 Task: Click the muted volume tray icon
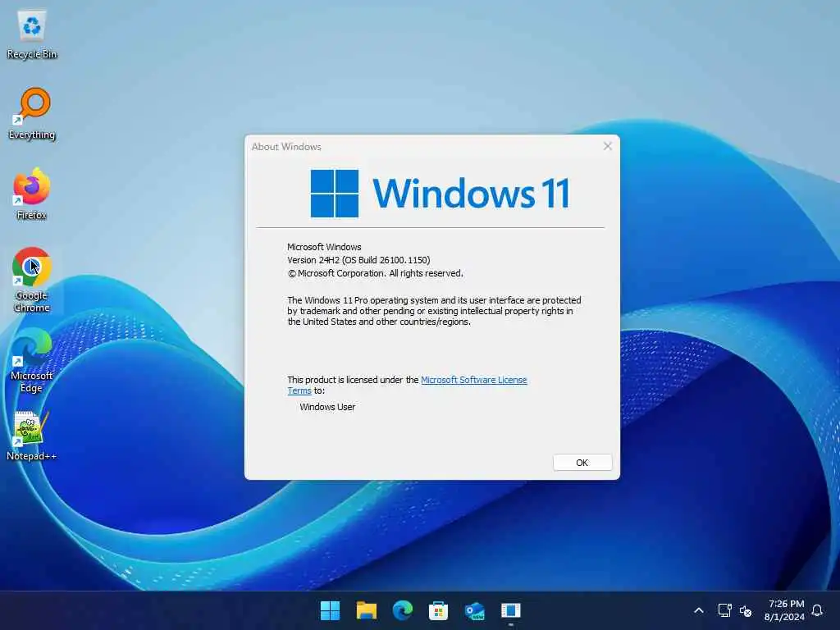[745, 610]
